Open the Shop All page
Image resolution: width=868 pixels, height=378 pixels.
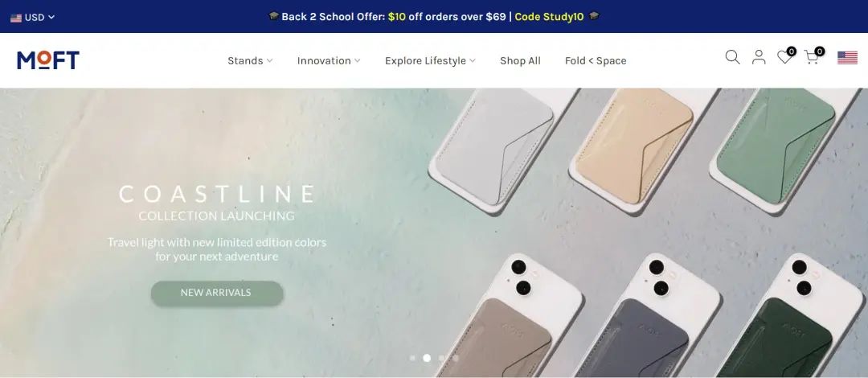(520, 60)
